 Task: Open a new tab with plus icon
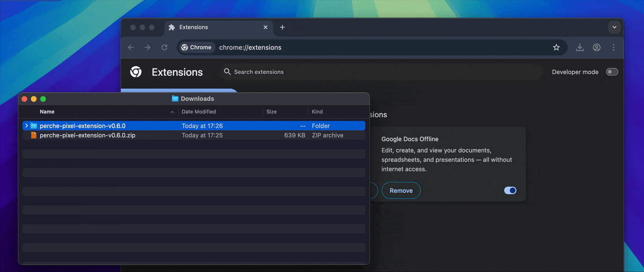click(x=282, y=27)
